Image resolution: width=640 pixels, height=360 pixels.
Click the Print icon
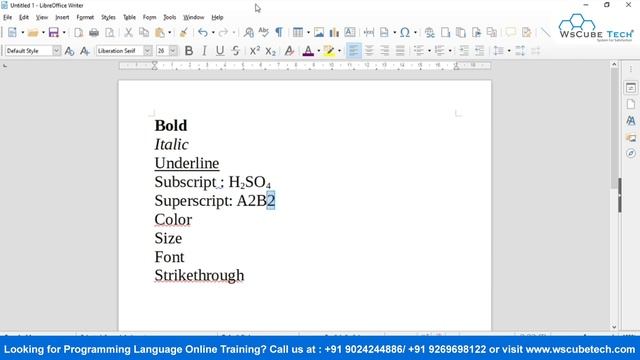click(94, 33)
